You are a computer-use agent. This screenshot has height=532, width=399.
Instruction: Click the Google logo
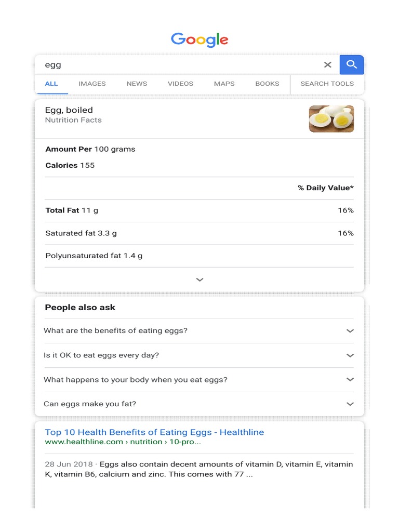199,39
